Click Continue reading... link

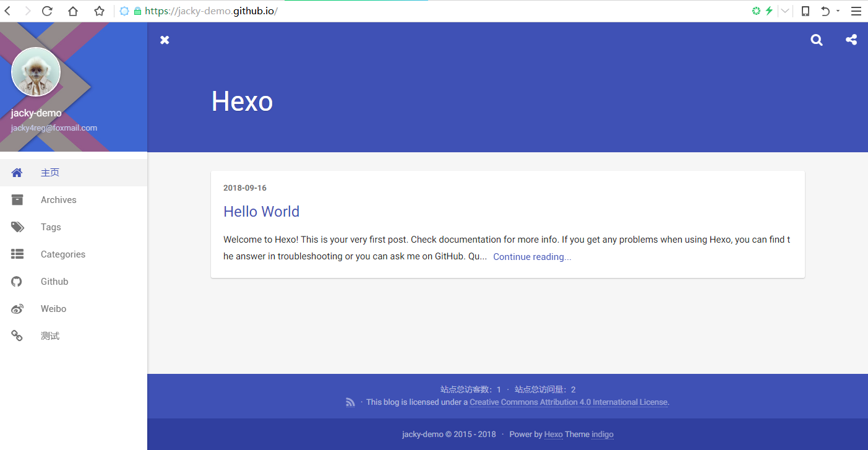tap(532, 257)
